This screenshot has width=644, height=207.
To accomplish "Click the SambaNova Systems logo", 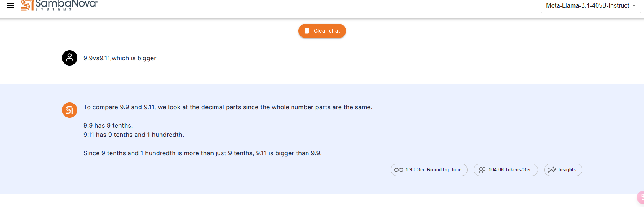I will click(60, 5).
